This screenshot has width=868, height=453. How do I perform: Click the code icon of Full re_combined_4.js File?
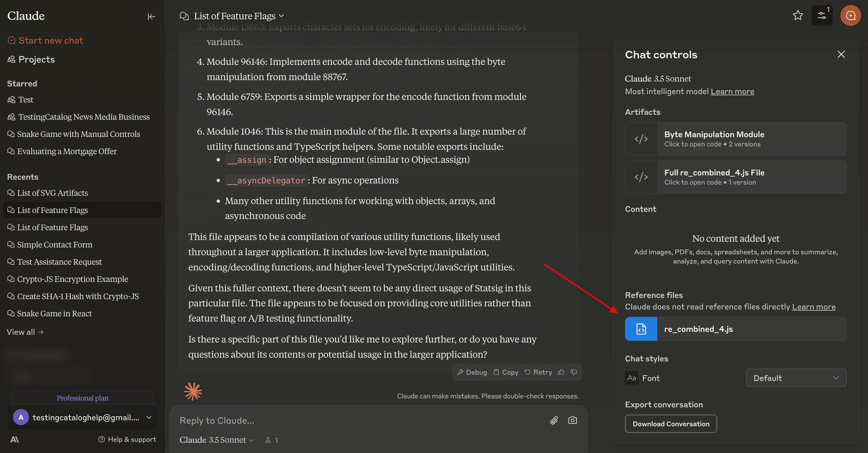(x=641, y=177)
